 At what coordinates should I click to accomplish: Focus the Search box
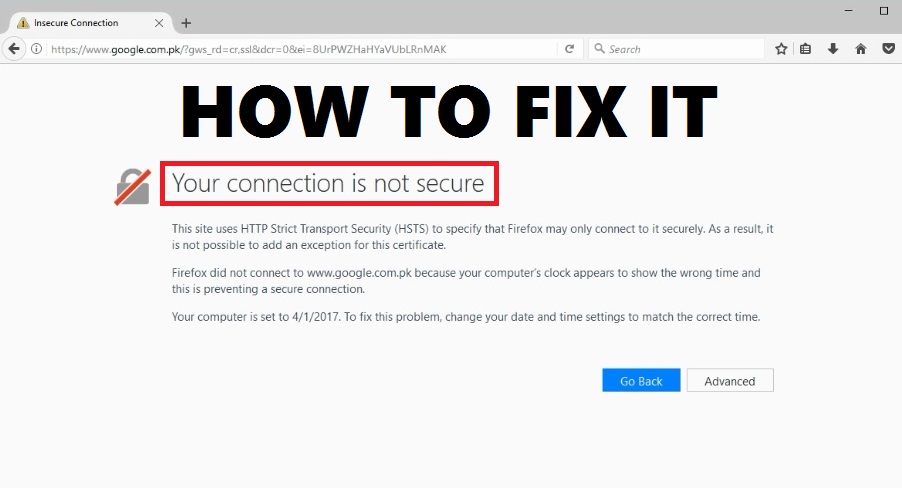click(x=680, y=49)
